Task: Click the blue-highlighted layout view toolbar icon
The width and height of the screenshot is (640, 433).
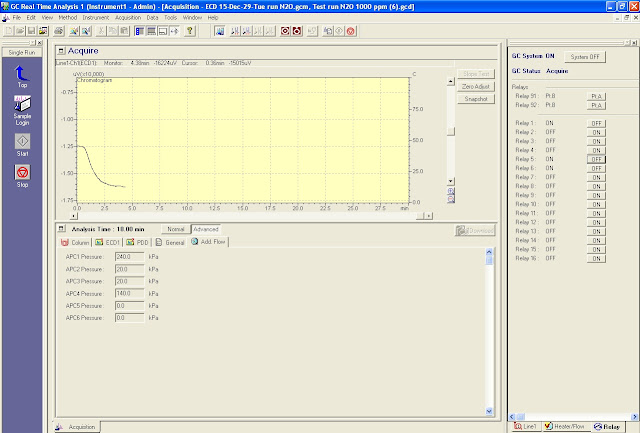Action: click(140, 31)
